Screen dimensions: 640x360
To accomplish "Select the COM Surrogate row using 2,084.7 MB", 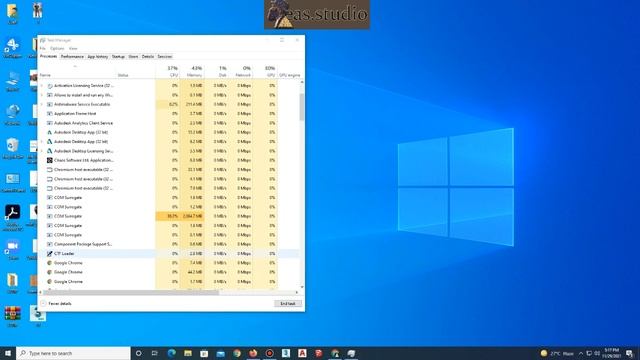I will point(169,216).
